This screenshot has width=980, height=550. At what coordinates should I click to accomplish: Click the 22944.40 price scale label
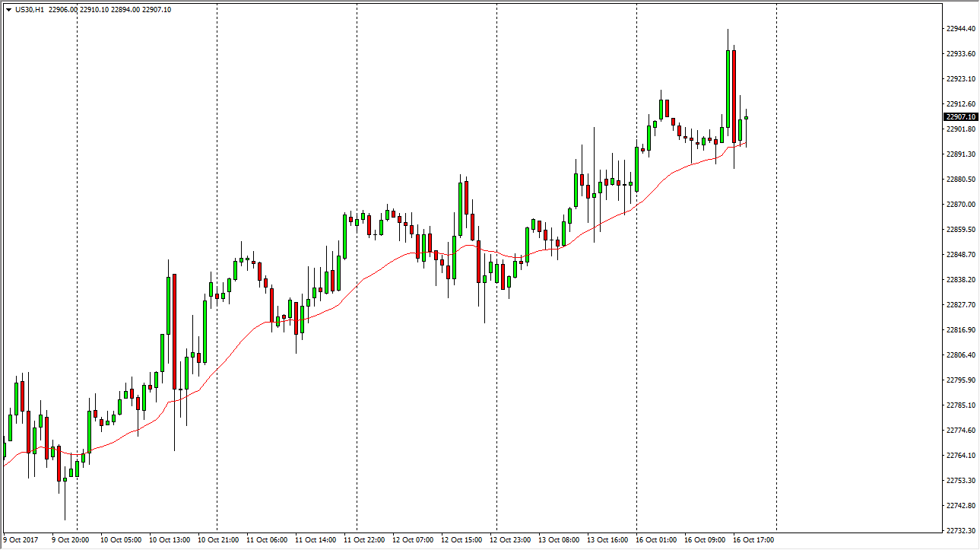tap(959, 29)
